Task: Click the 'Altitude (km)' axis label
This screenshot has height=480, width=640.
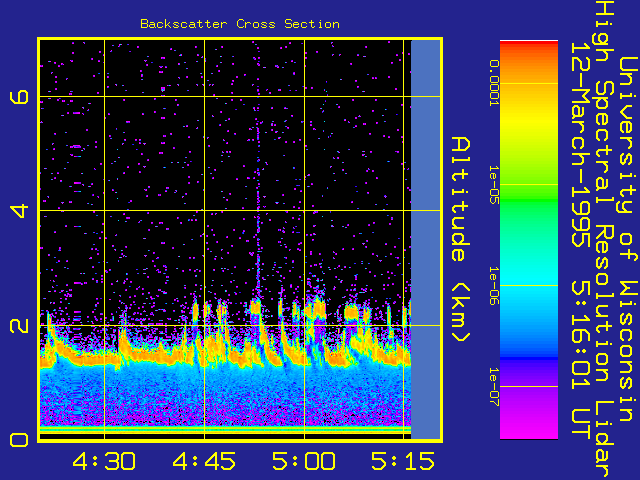Action: (x=461, y=240)
